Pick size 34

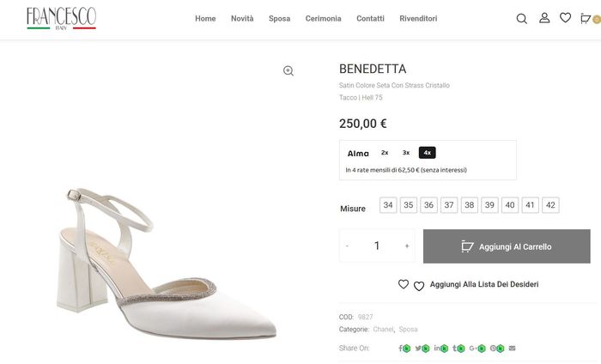pyautogui.click(x=389, y=205)
